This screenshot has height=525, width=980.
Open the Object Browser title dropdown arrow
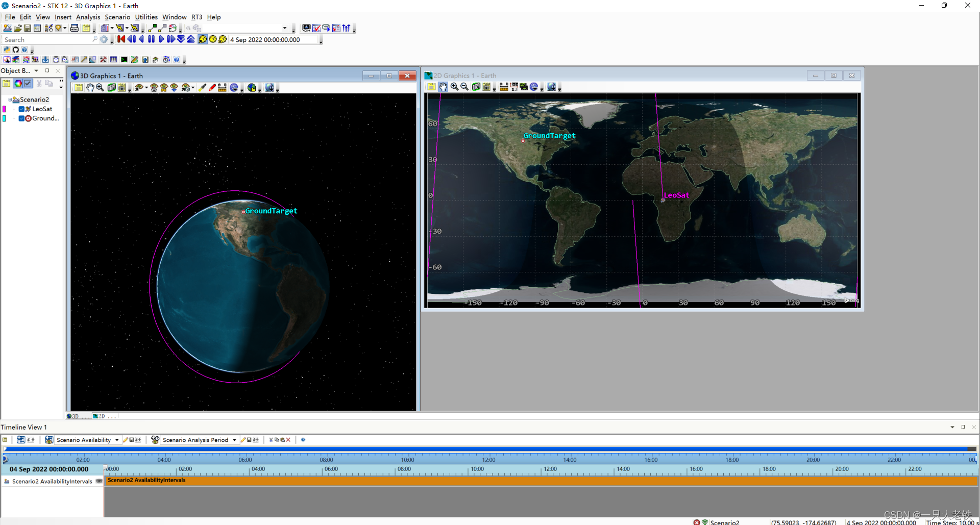click(36, 70)
